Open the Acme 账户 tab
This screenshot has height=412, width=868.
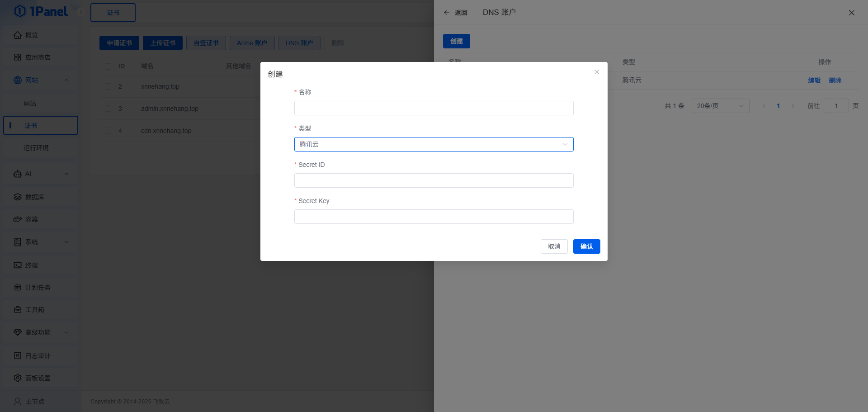(252, 43)
